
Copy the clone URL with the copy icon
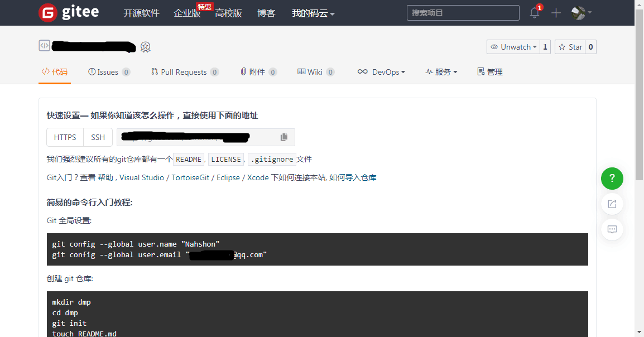coord(283,137)
